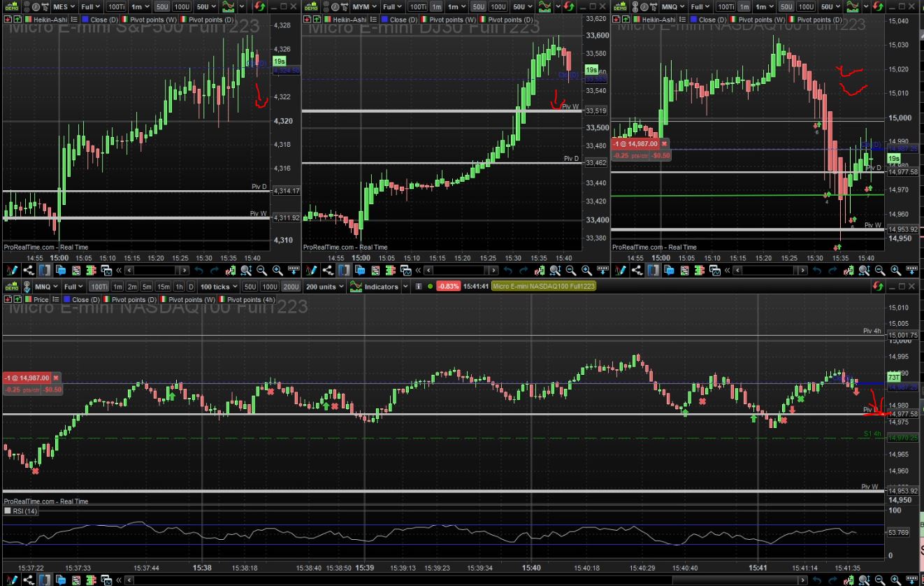Image resolution: width=924 pixels, height=586 pixels.
Task: Toggle the 100U button in MYM chart
Action: pyautogui.click(x=498, y=6)
